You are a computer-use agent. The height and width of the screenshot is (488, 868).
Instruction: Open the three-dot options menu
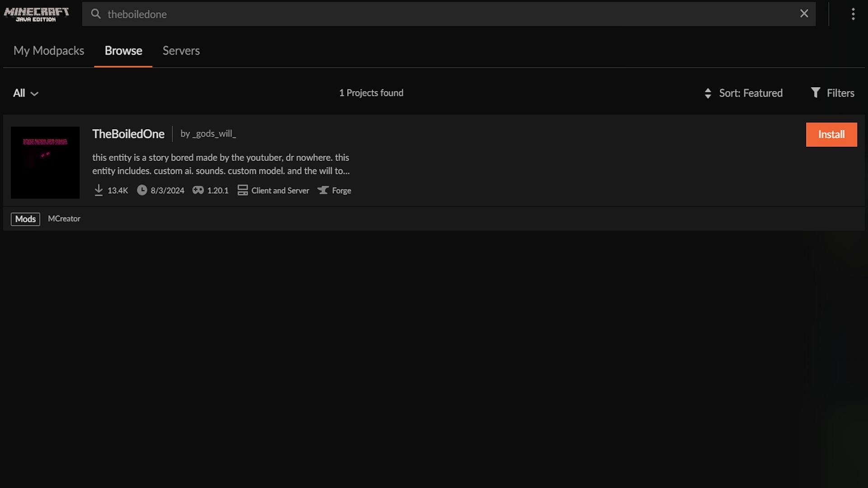pos(853,14)
